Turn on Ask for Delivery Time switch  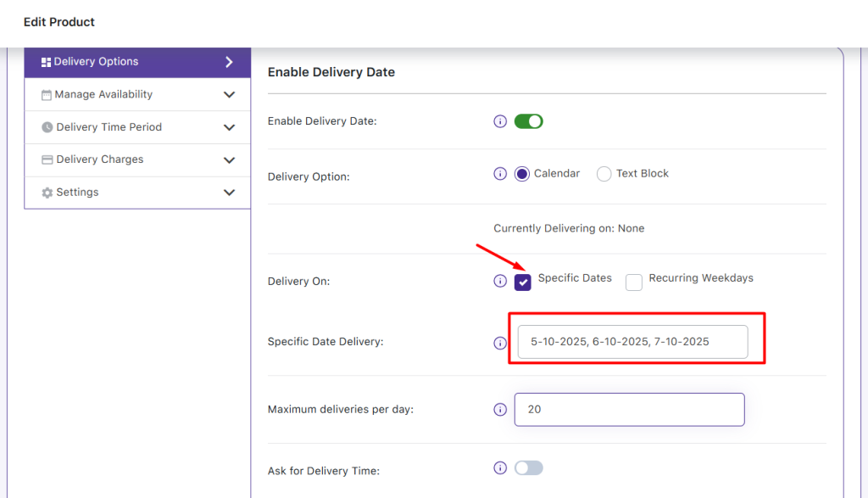coord(529,468)
